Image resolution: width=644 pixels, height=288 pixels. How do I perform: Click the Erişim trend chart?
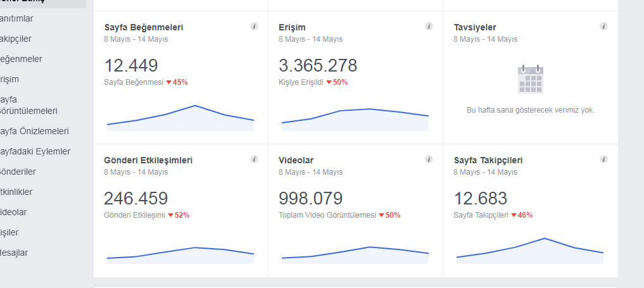click(355, 120)
